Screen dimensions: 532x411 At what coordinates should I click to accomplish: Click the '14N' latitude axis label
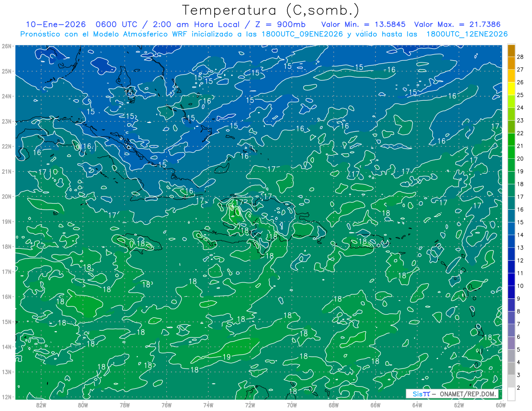[x=7, y=347]
